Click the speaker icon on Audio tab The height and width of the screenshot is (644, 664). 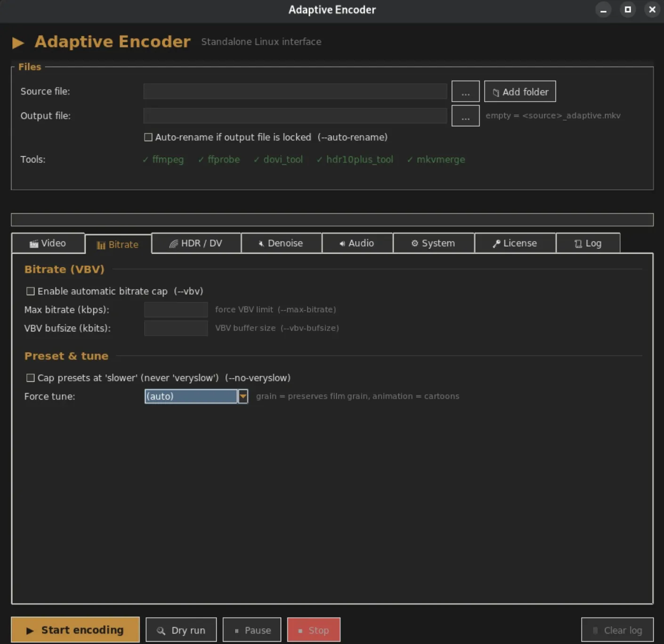pos(342,243)
